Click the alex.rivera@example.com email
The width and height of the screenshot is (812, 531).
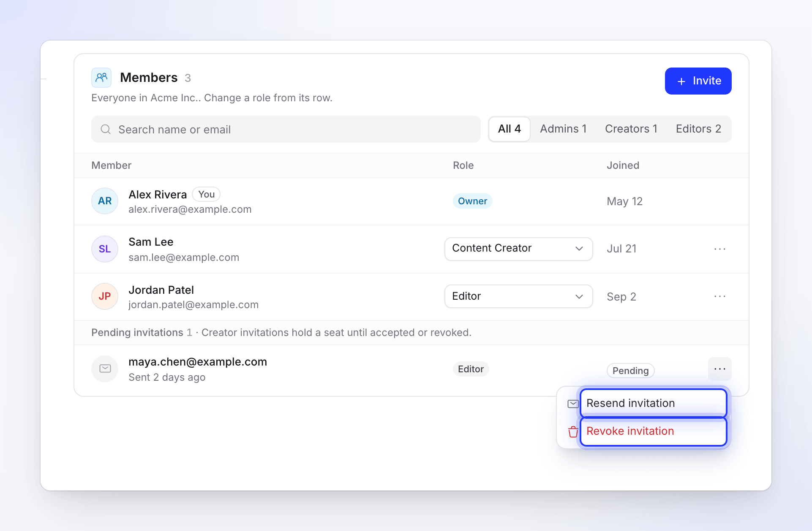190,209
